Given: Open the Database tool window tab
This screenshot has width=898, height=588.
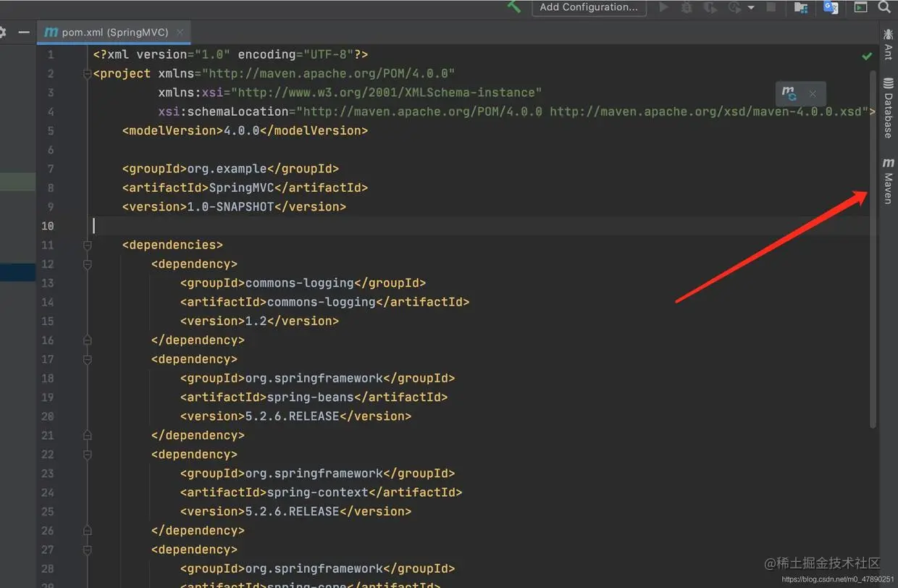Looking at the screenshot, I should pos(889,107).
